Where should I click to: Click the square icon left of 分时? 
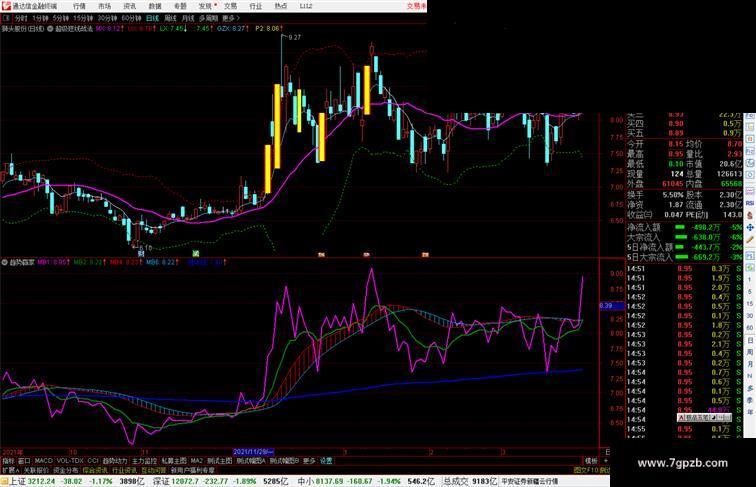(6, 18)
